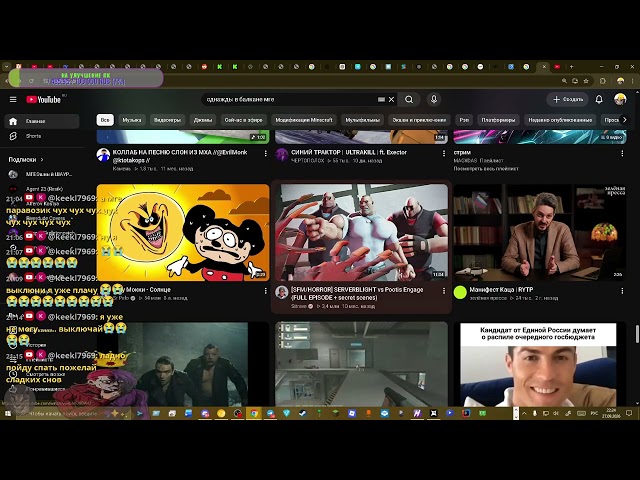Select the Сейчас в эфире chip
640x480 pixels.
click(244, 120)
